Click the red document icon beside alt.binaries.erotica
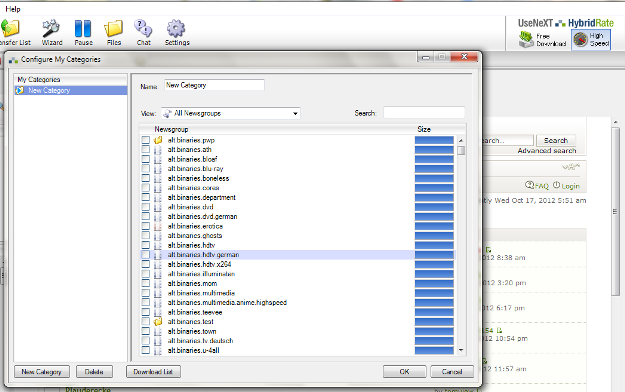625x392 pixels. click(158, 226)
